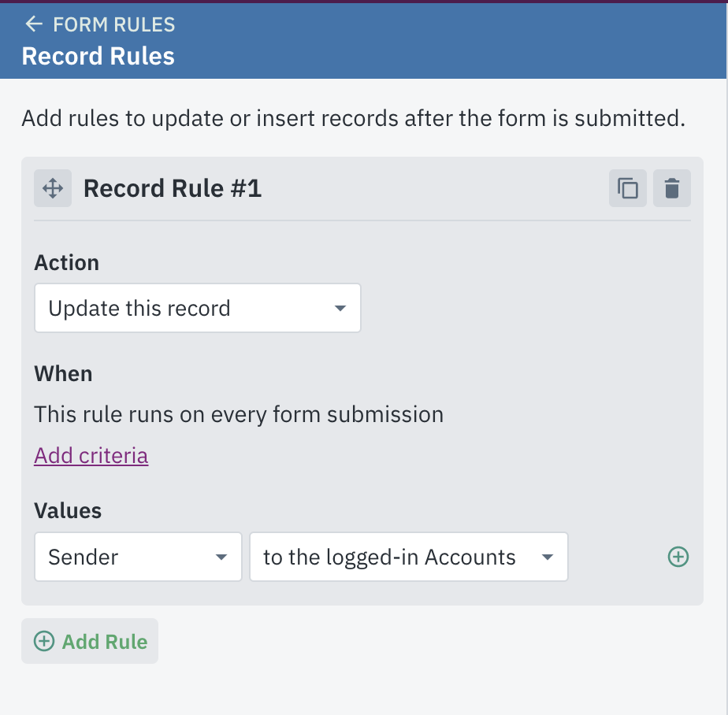
Task: Select the Record Rule #1 title
Action: tap(173, 188)
